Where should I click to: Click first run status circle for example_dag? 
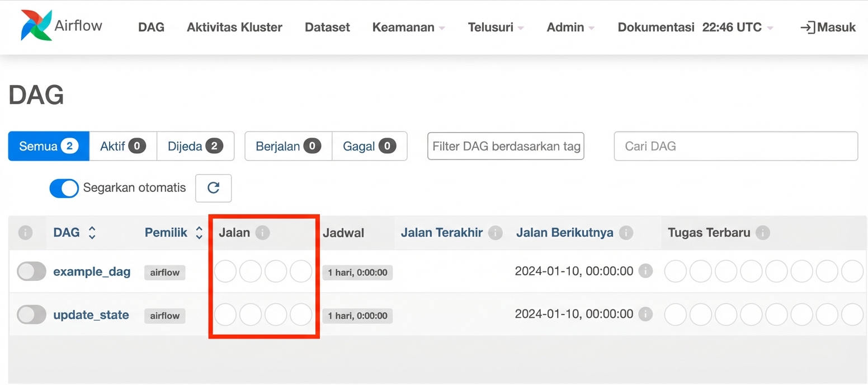click(225, 271)
